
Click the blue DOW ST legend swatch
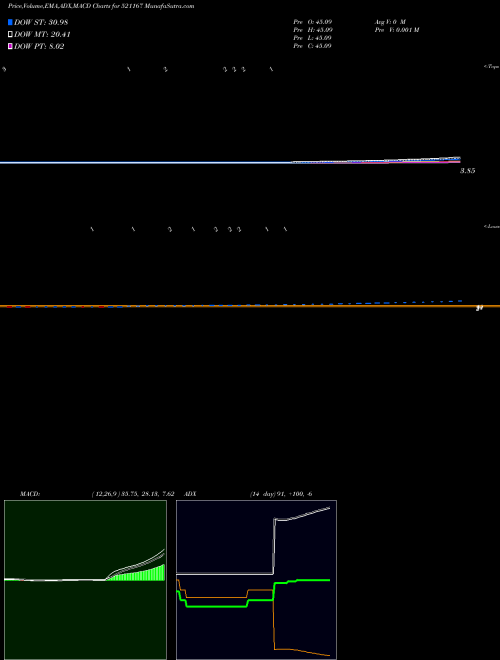coord(10,22)
